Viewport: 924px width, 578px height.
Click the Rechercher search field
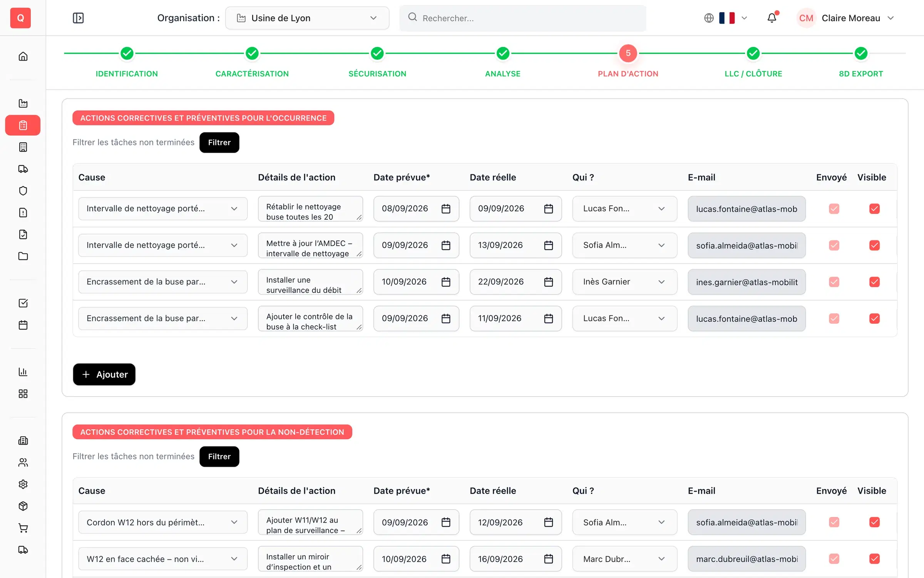[522, 18]
